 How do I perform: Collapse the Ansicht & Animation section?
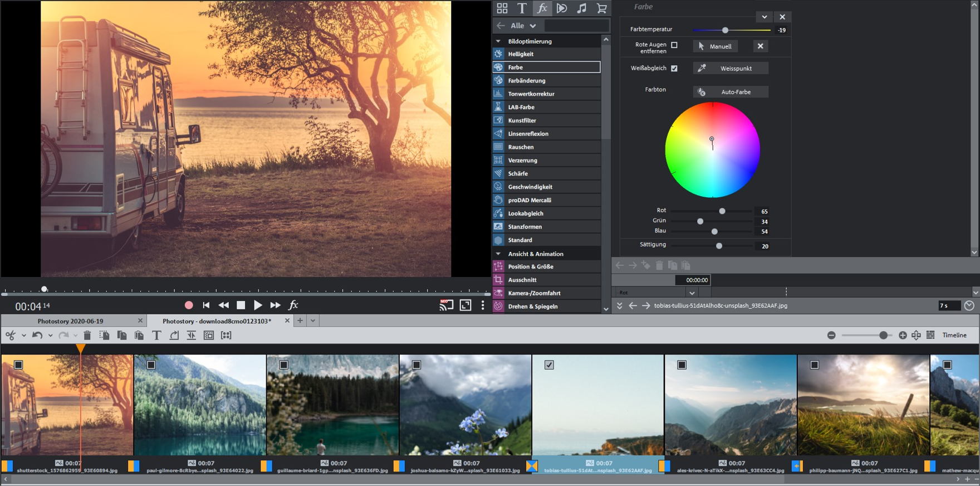click(x=498, y=254)
